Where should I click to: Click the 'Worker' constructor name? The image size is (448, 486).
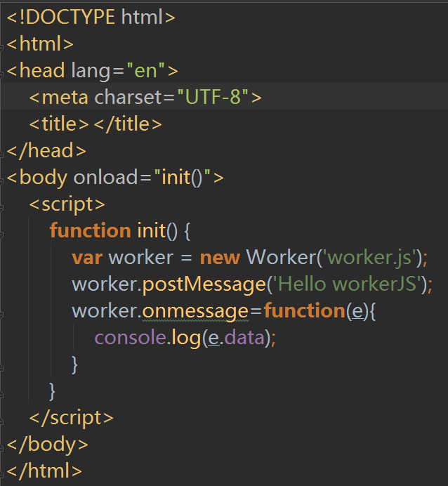click(x=281, y=257)
